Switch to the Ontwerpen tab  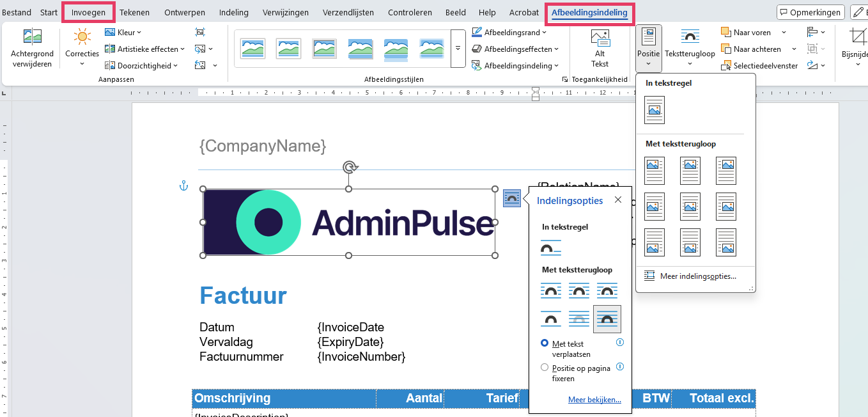coord(185,12)
